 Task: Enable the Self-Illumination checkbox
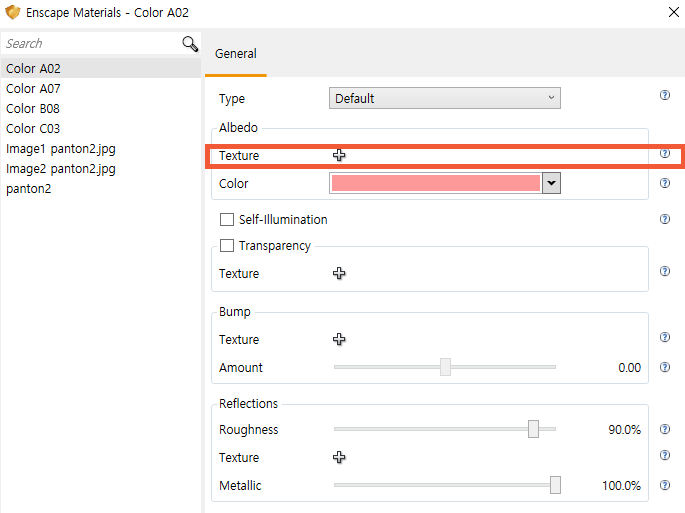tap(227, 220)
